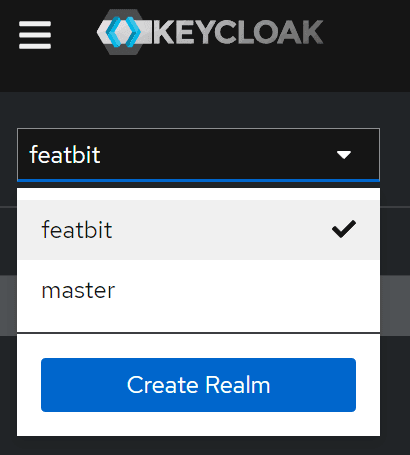This screenshot has width=410, height=455.
Task: Select the featbit realm from the list
Action: coord(198,230)
